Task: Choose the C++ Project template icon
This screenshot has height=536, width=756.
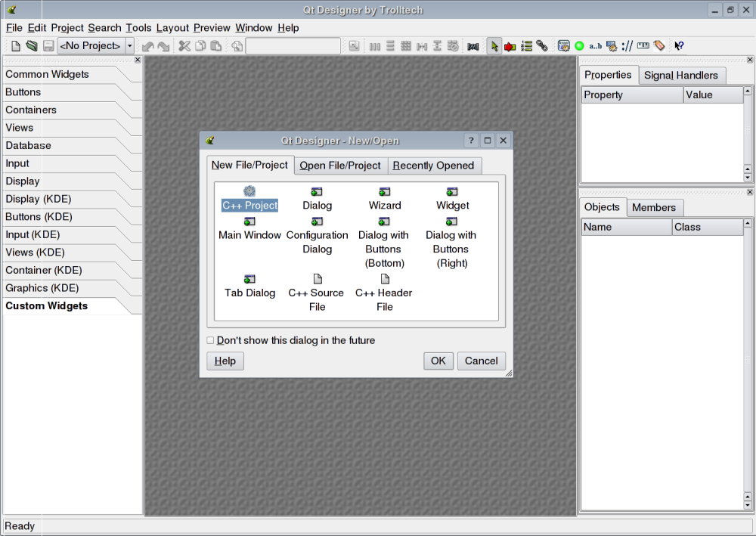Action: click(249, 192)
